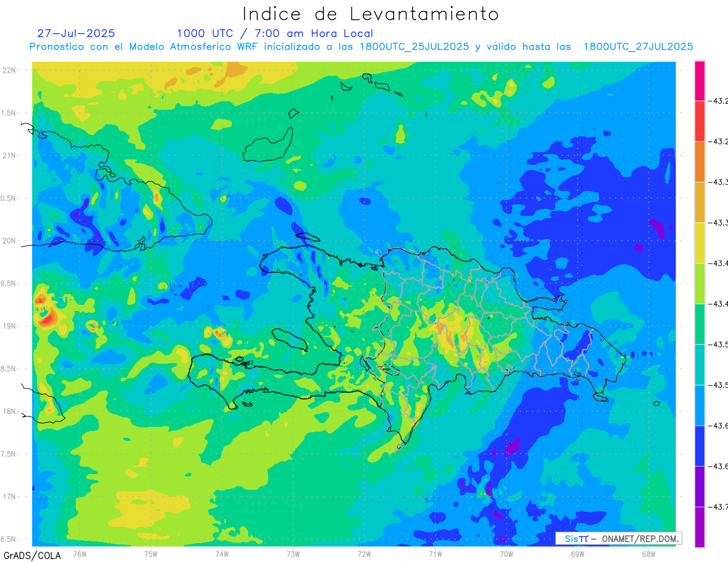
Task: Click the '20N' latitude label
Action: click(10, 241)
